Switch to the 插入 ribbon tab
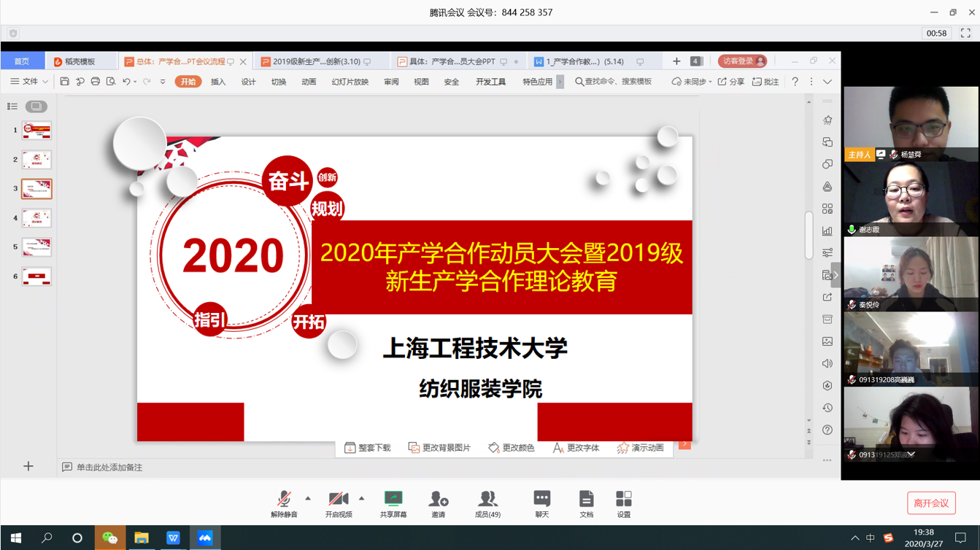 pos(218,82)
